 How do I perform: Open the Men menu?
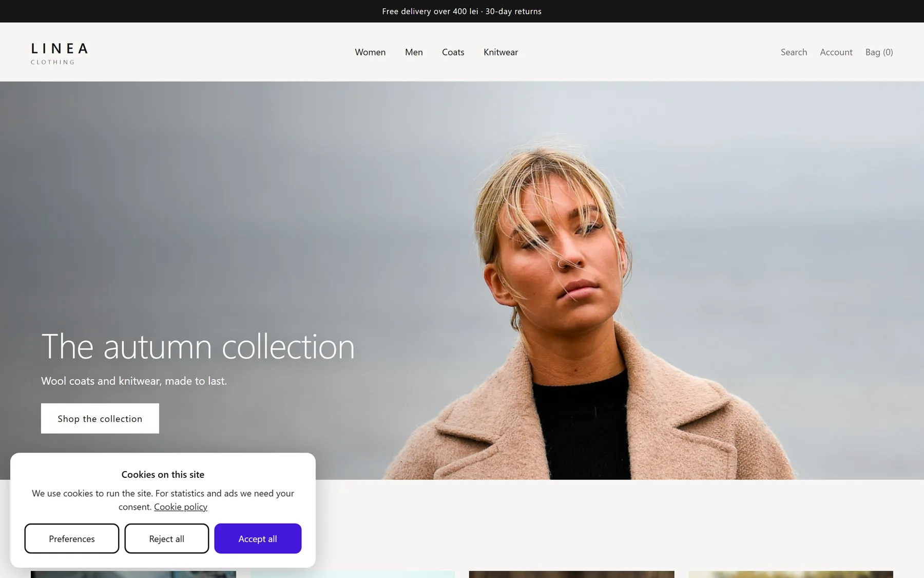click(x=414, y=52)
